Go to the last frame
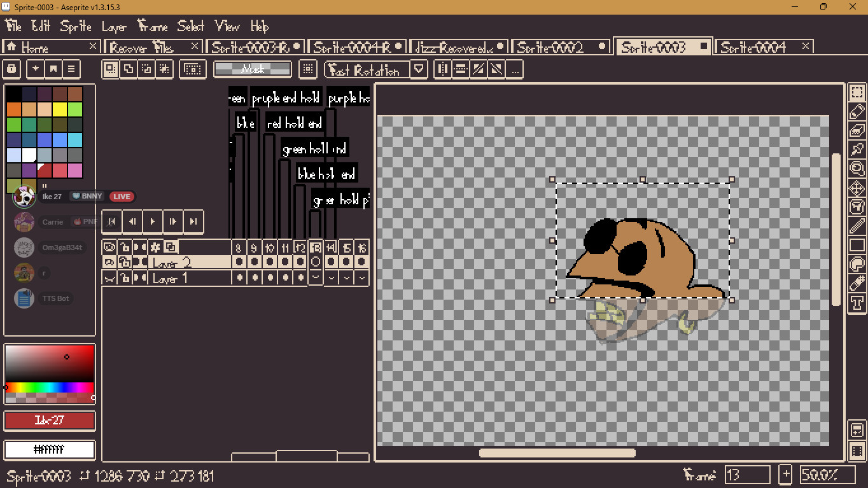The height and width of the screenshot is (488, 868). [193, 221]
